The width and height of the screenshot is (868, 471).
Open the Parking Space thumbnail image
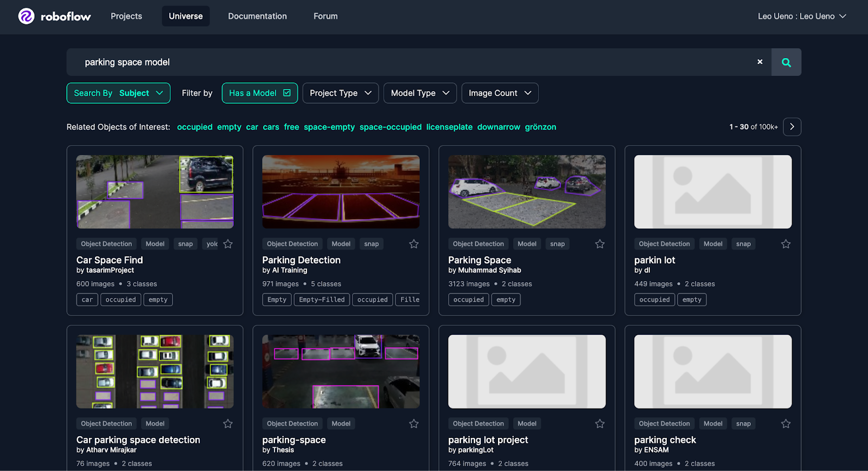click(527, 192)
